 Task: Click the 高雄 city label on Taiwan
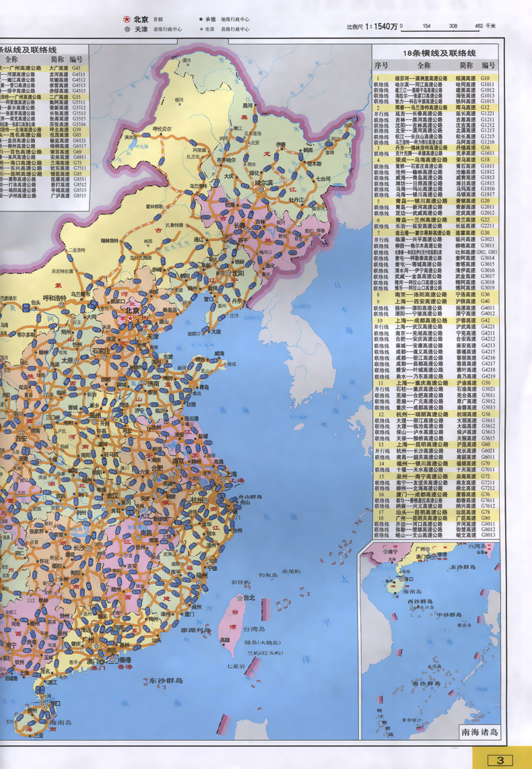coord(225,640)
